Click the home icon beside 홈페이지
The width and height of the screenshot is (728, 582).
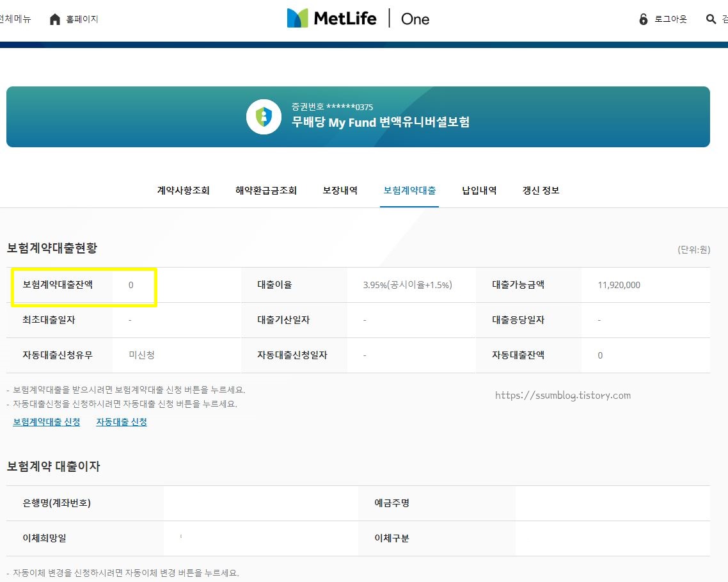[55, 19]
